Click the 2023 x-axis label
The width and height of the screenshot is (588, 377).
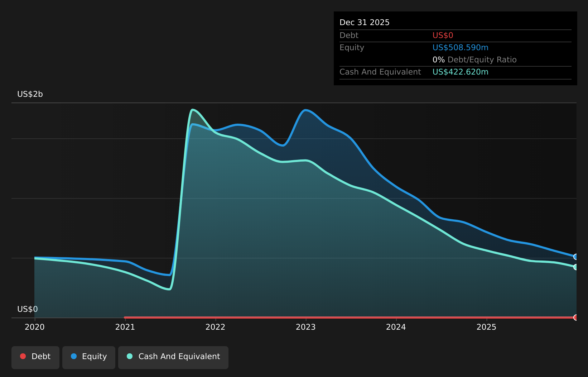click(x=306, y=327)
